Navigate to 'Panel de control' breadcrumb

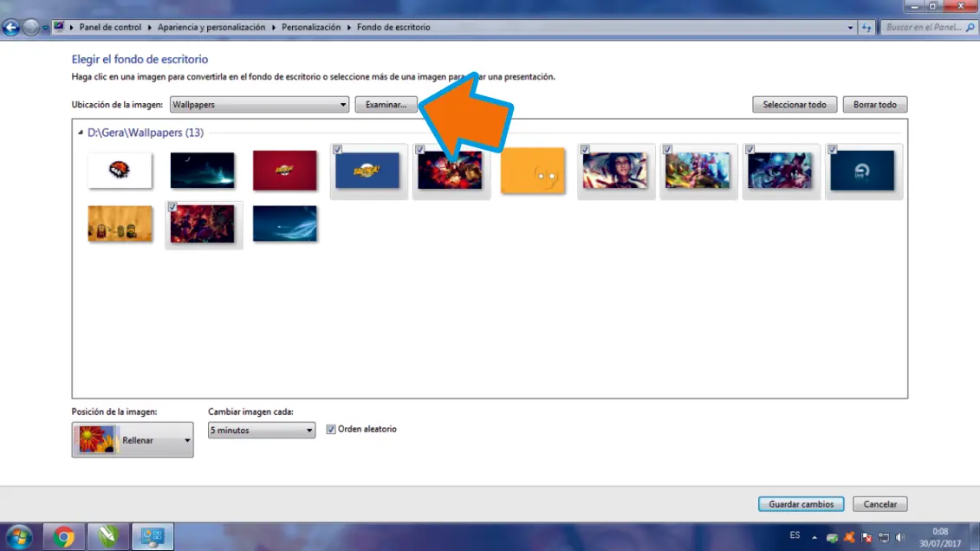coord(110,28)
